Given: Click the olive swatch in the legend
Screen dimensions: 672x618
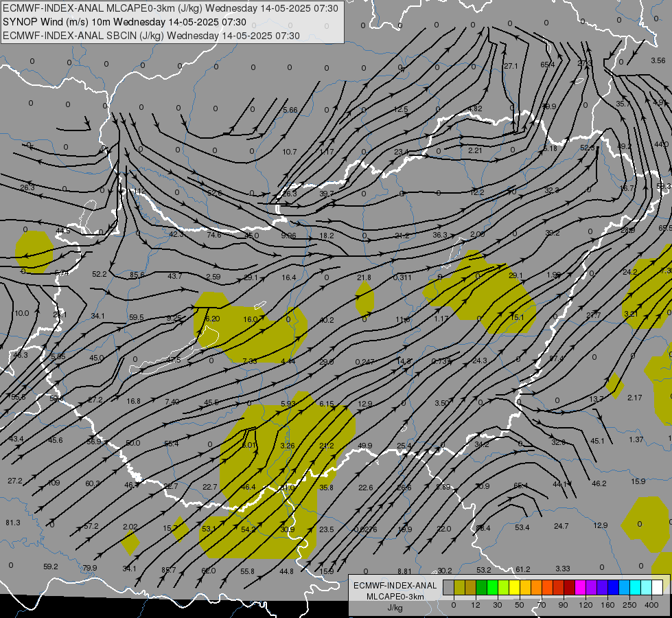Looking at the screenshot, I should click(459, 587).
